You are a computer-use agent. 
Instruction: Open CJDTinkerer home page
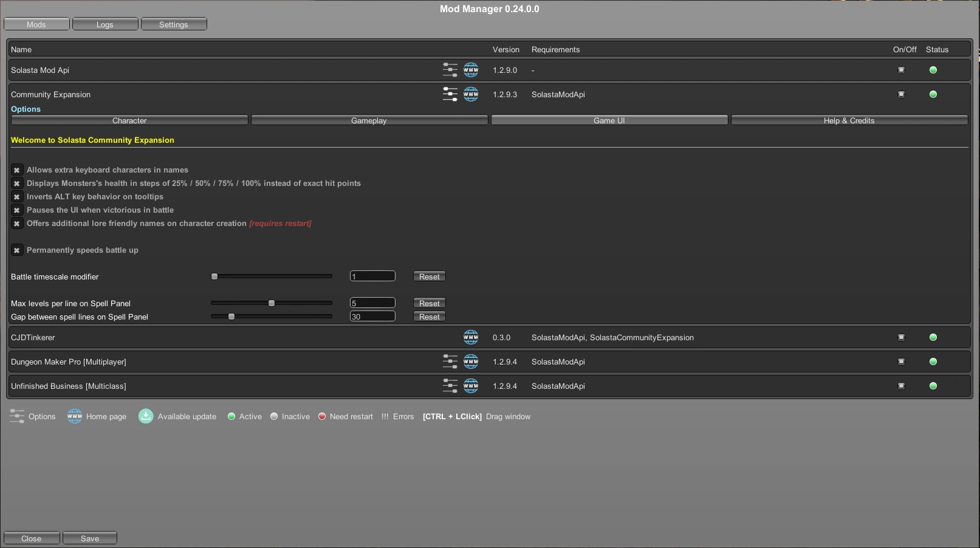(471, 337)
